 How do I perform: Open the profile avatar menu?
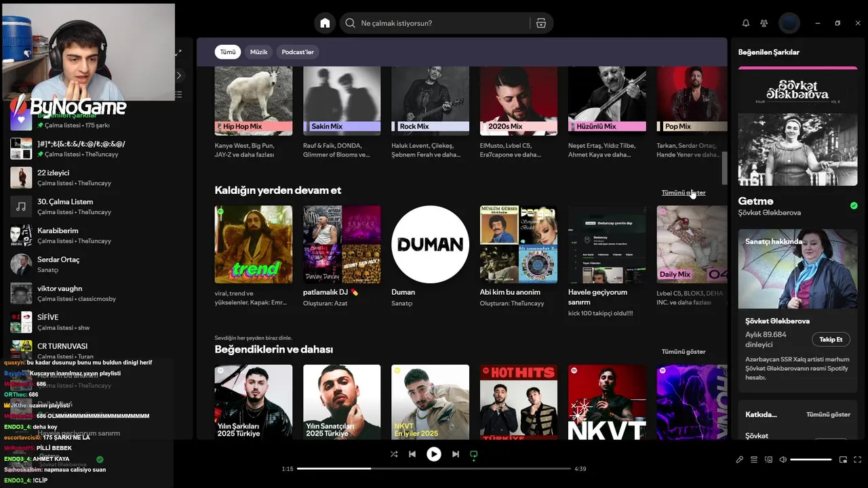(x=789, y=23)
